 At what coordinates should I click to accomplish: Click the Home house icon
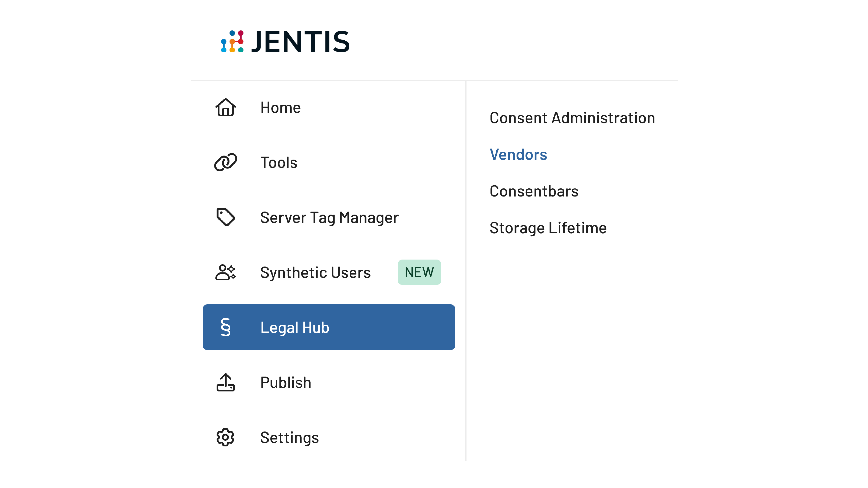click(x=225, y=107)
